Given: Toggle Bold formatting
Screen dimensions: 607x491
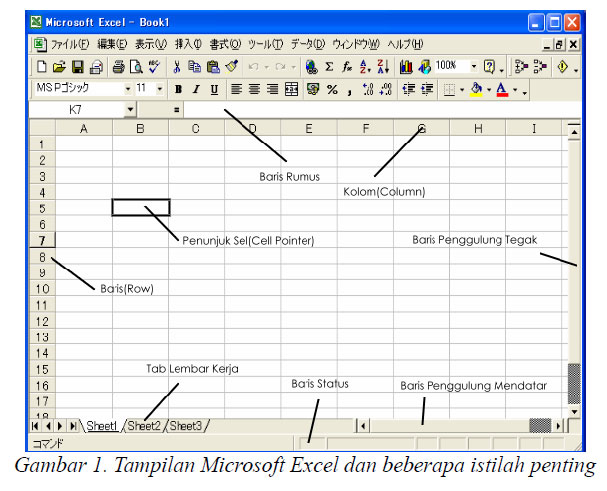Looking at the screenshot, I should 178,89.
